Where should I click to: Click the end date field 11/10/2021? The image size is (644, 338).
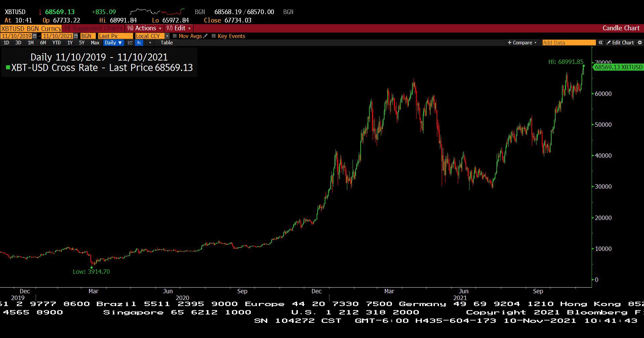click(58, 36)
